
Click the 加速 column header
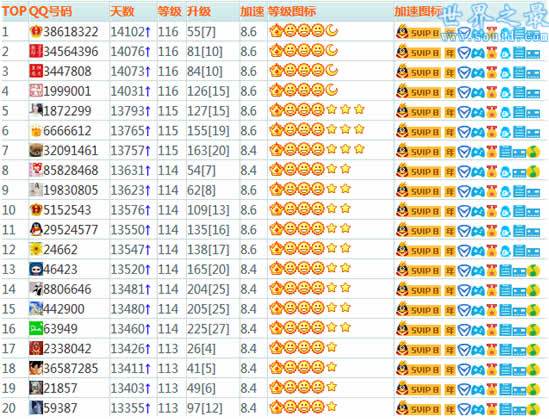[252, 12]
